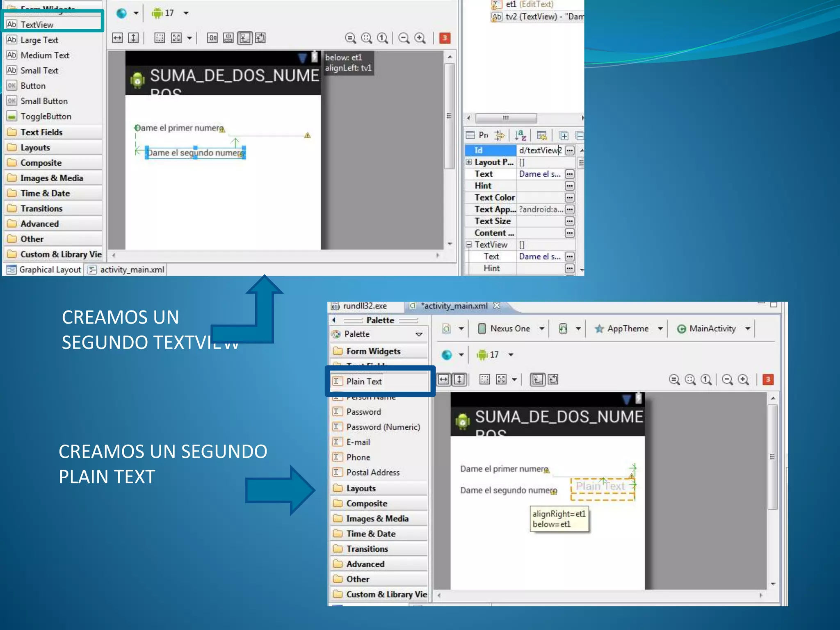Click the Id property value field

pyautogui.click(x=540, y=151)
